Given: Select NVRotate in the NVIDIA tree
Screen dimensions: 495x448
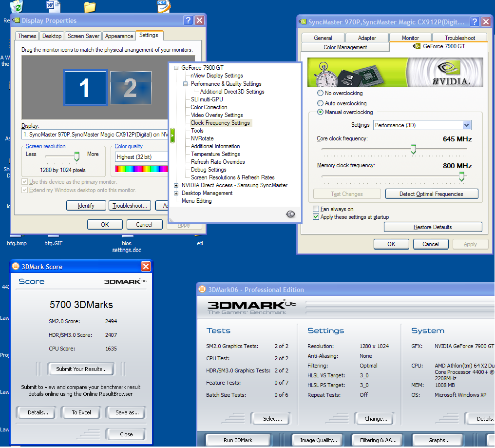Looking at the screenshot, I should click(202, 138).
